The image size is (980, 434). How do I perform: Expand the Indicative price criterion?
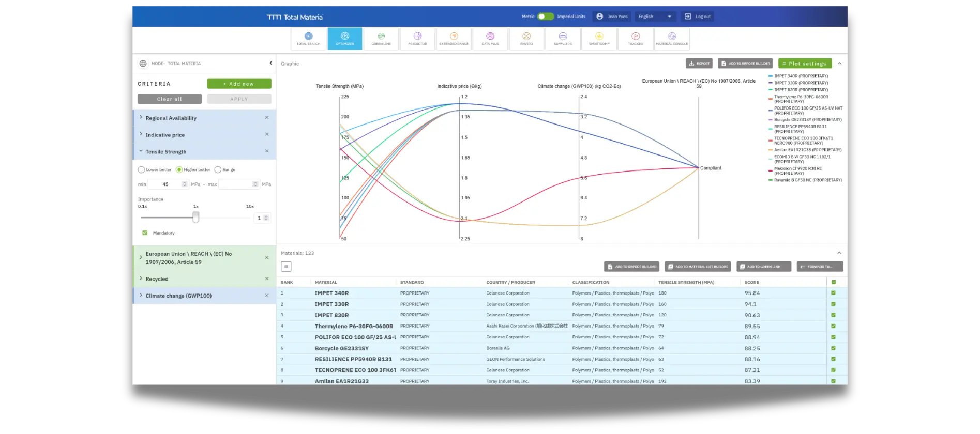tap(141, 134)
